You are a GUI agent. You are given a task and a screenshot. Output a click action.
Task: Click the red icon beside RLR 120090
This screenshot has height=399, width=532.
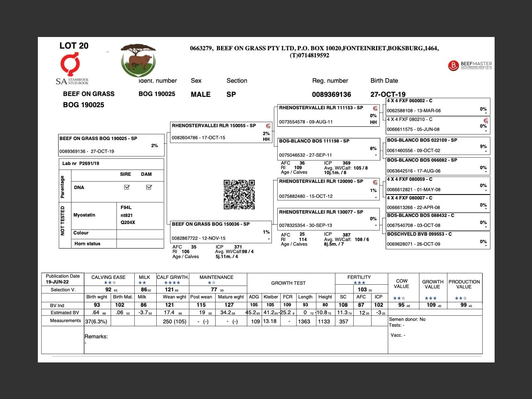pos(375,182)
